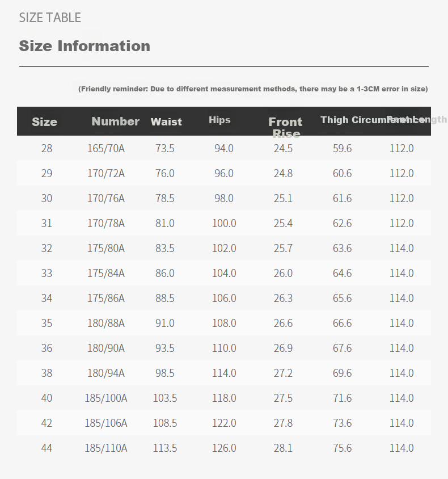Click front rise value 24.8
This screenshot has width=448, height=479.
(283, 174)
